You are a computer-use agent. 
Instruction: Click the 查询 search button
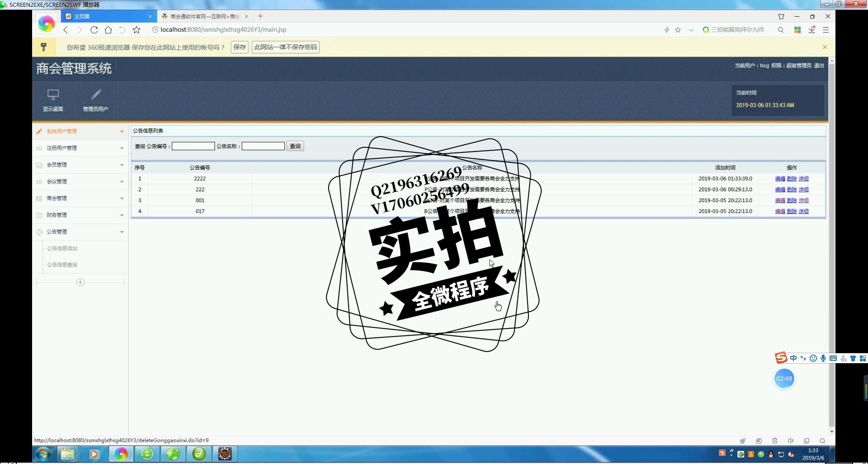295,146
